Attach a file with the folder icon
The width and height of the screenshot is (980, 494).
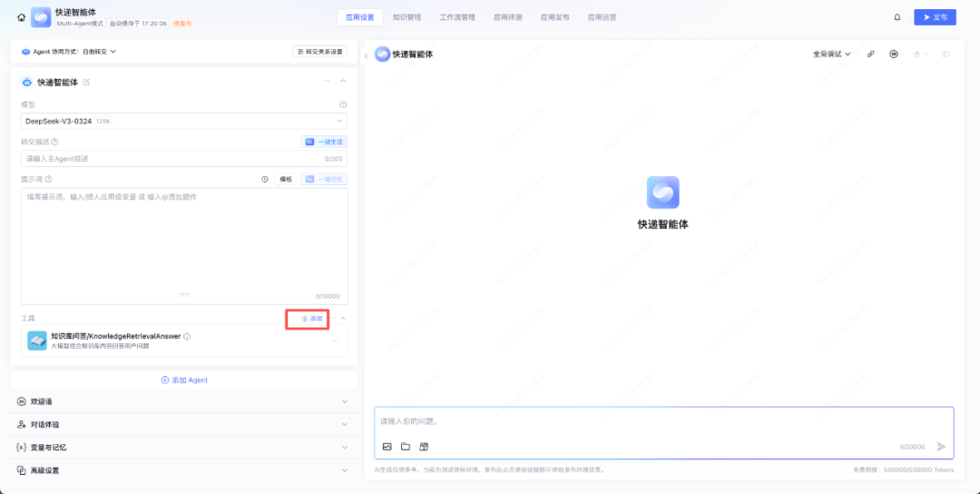[406, 447]
